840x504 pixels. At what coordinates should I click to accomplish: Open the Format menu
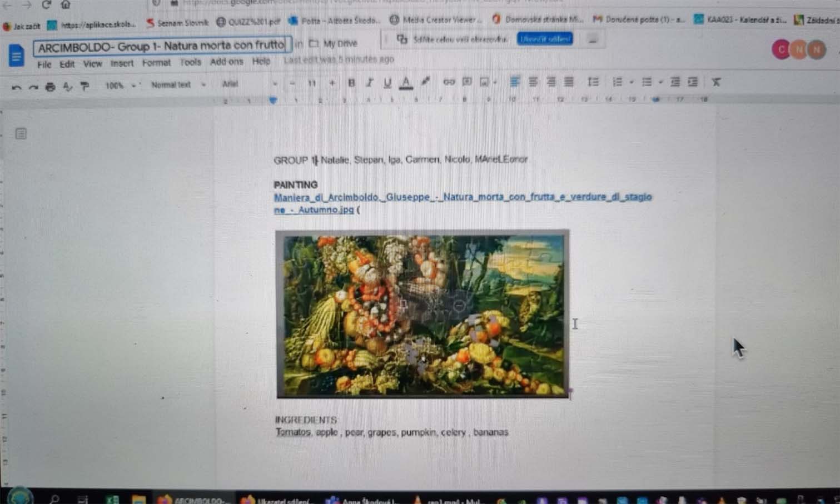pyautogui.click(x=156, y=63)
